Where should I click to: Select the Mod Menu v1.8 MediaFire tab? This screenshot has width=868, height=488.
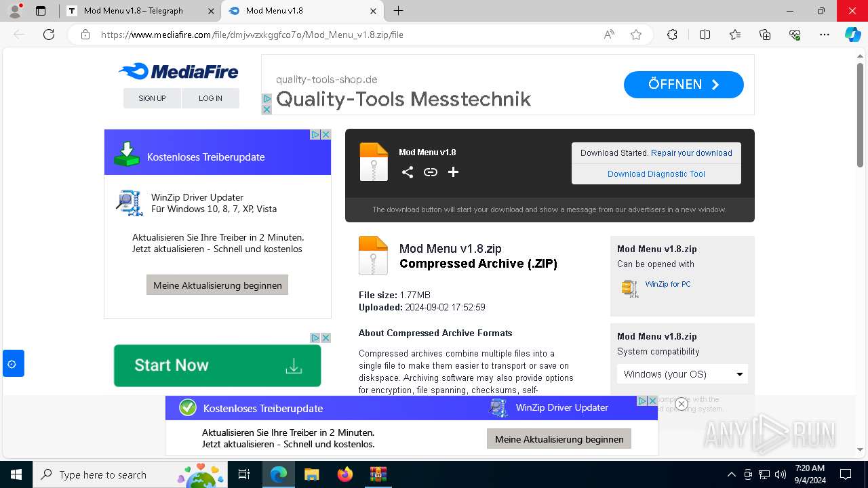pyautogui.click(x=302, y=11)
